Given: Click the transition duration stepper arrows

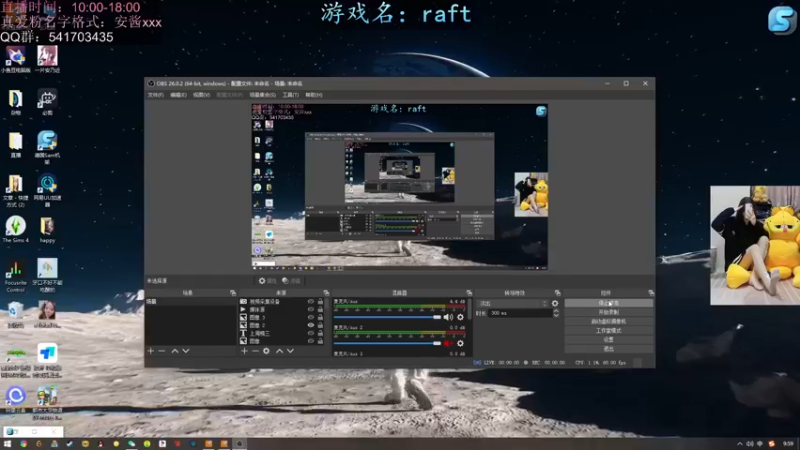Looking at the screenshot, I should pos(556,313).
